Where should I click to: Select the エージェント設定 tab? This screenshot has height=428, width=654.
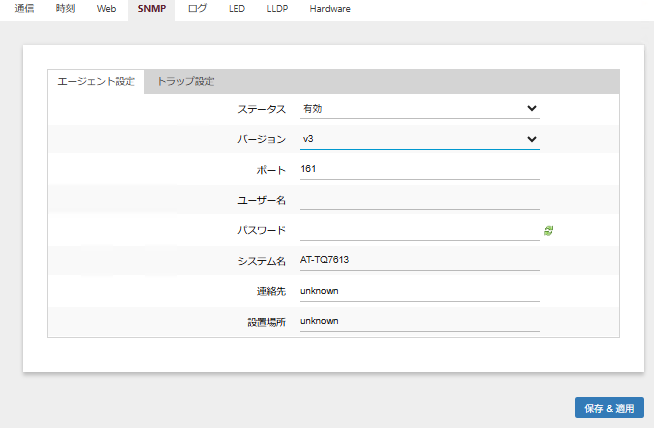pyautogui.click(x=96, y=82)
